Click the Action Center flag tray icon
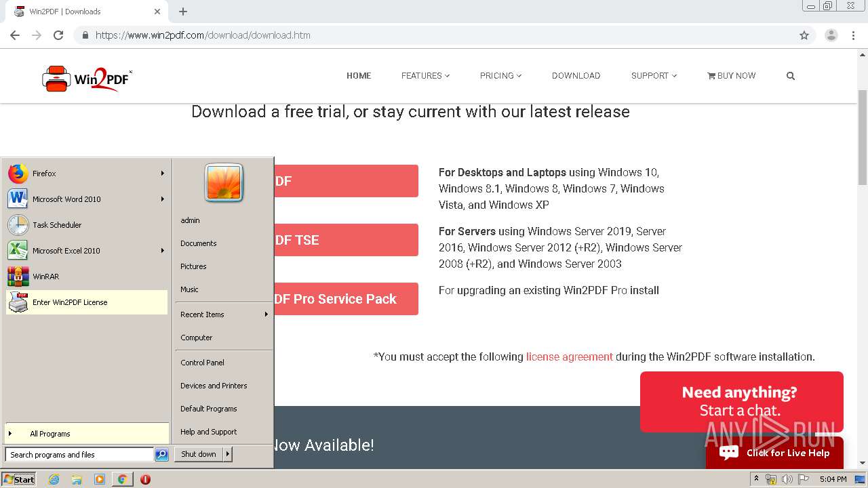Screen dimensions: 868x488 click(804, 479)
